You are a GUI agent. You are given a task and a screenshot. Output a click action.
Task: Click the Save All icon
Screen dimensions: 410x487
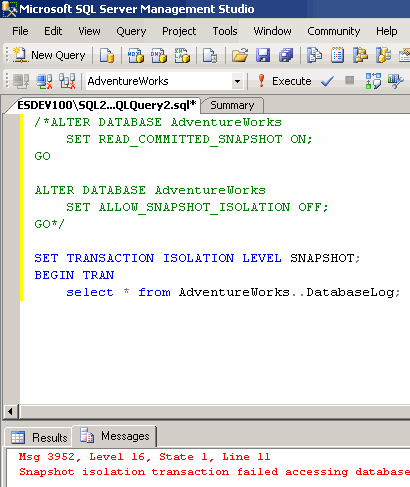click(x=286, y=55)
